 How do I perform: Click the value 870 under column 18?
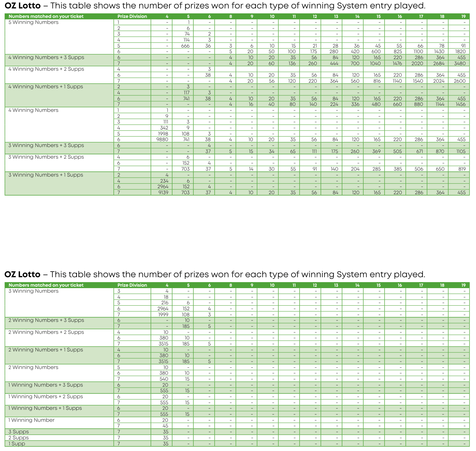click(440, 151)
